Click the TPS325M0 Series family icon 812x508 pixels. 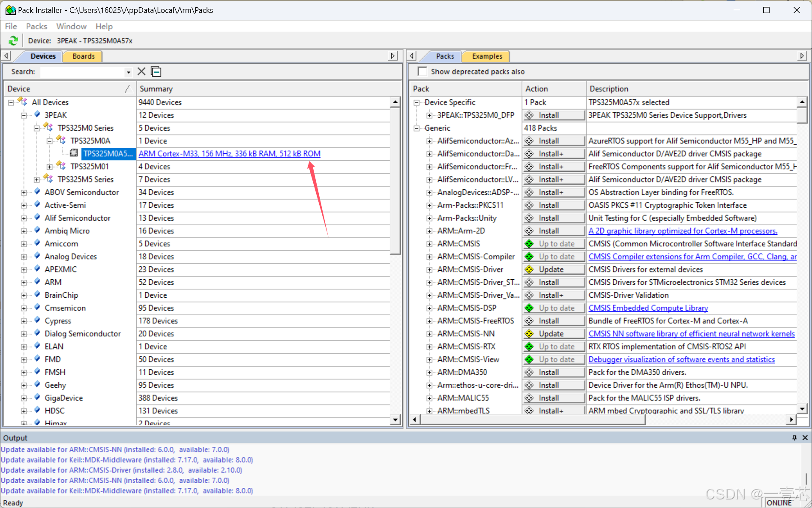coord(48,128)
